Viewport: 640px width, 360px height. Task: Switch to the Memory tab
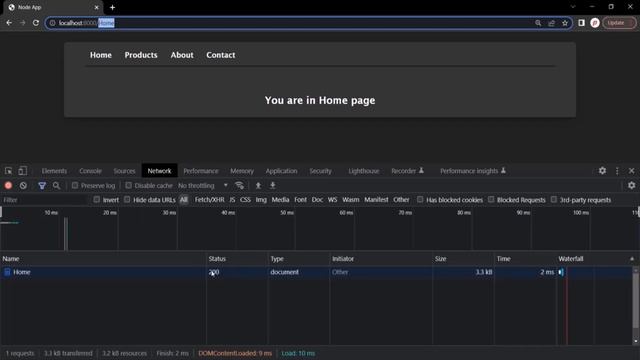pyautogui.click(x=242, y=171)
